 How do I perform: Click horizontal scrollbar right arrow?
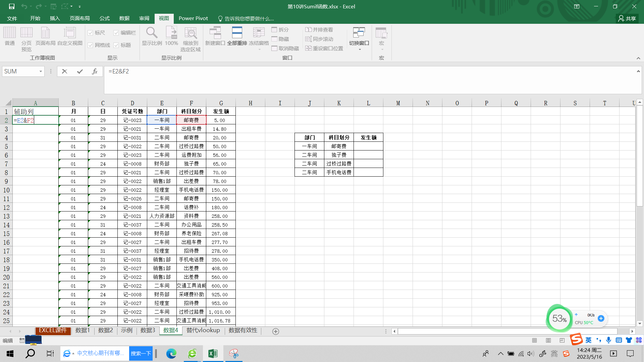[x=632, y=331]
